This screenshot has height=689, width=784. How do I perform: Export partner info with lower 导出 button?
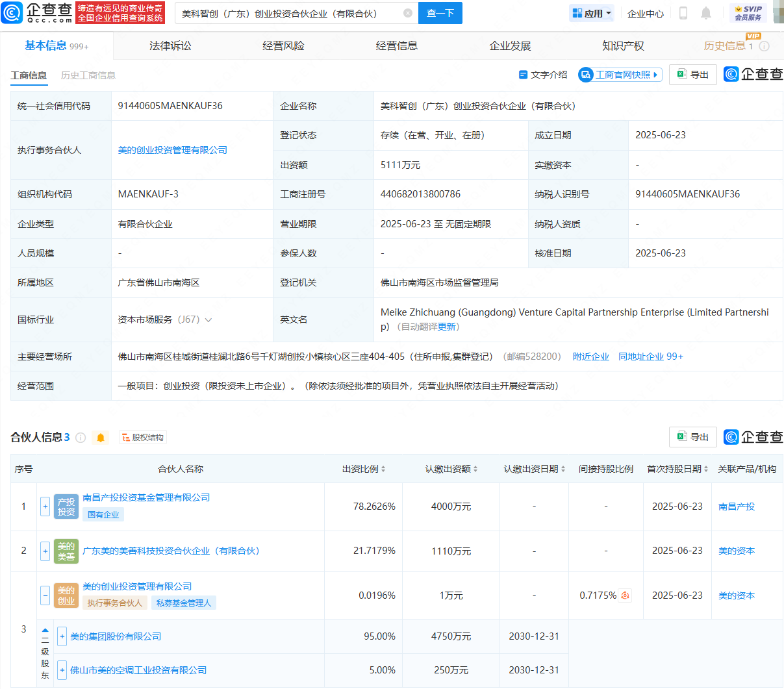693,437
